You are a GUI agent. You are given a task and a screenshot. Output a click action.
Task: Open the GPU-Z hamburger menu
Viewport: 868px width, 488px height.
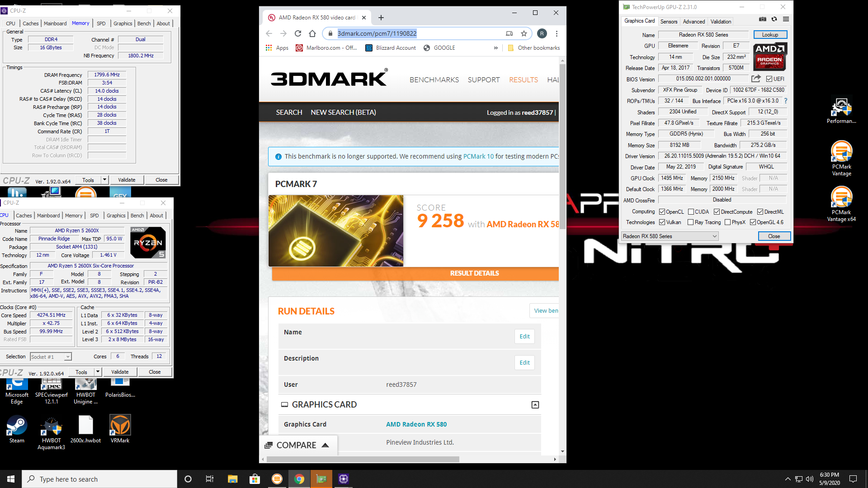point(786,19)
